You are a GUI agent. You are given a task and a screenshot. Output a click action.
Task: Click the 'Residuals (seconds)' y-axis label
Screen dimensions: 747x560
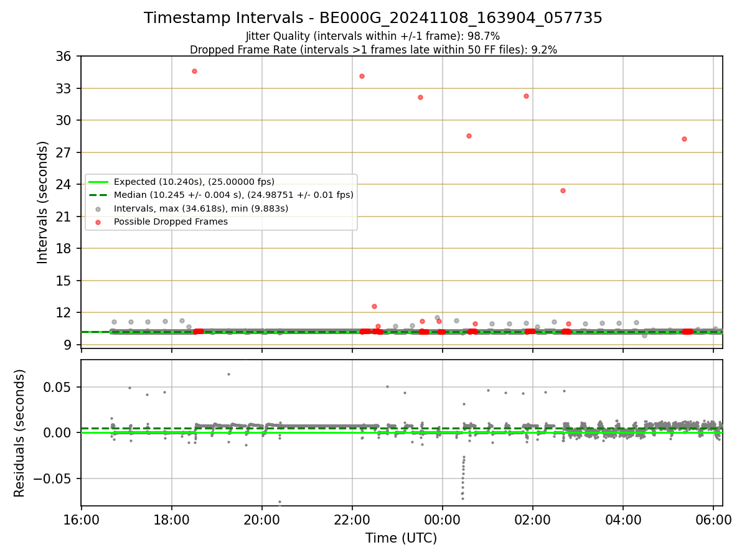click(x=20, y=433)
